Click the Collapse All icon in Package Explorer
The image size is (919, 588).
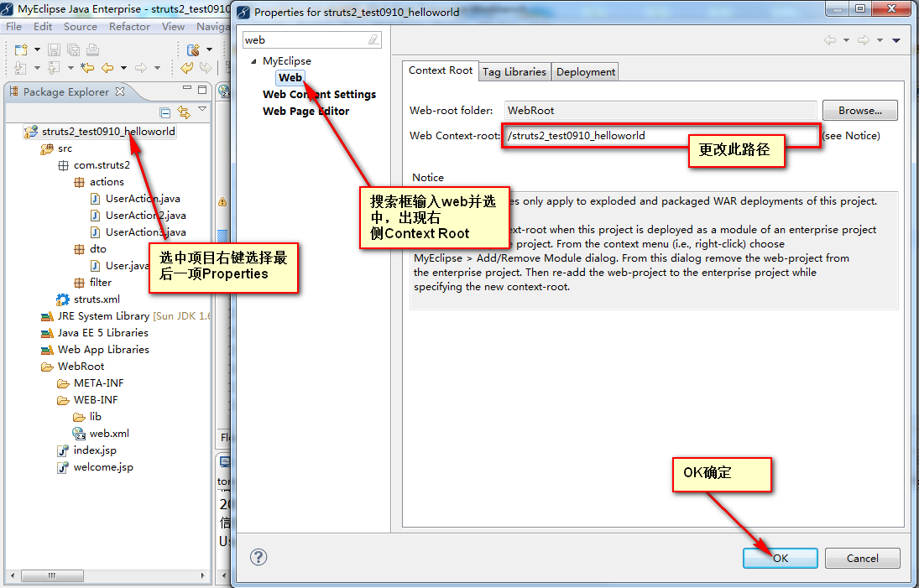165,112
